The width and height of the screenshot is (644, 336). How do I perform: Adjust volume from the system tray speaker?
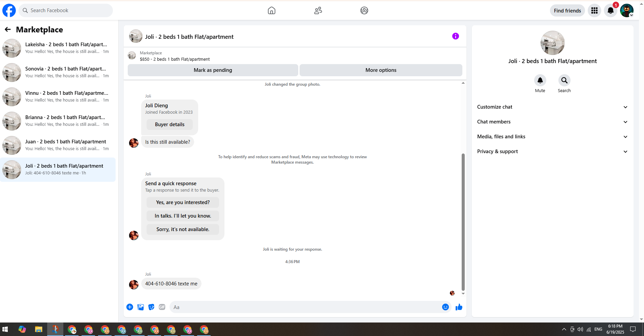[580, 329]
